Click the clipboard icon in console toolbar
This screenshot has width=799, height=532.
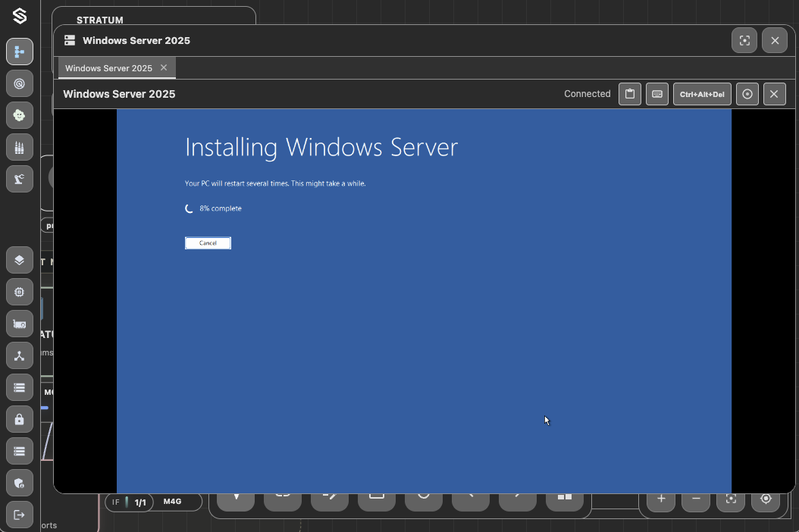(630, 94)
